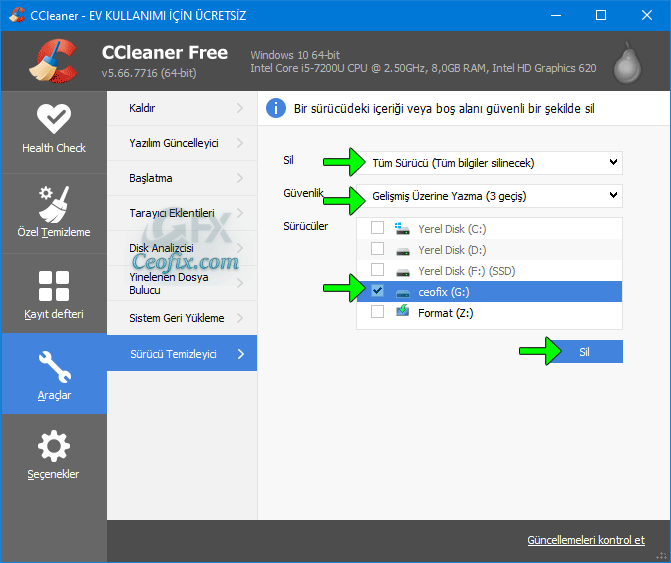The width and height of the screenshot is (671, 563).
Task: Minimize the CCleaner window
Action: coord(555,15)
